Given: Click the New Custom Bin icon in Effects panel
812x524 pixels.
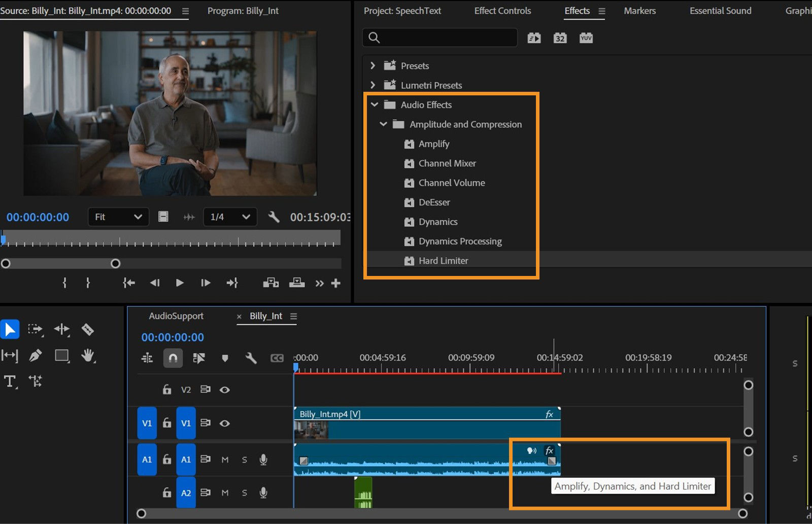Looking at the screenshot, I should 534,38.
